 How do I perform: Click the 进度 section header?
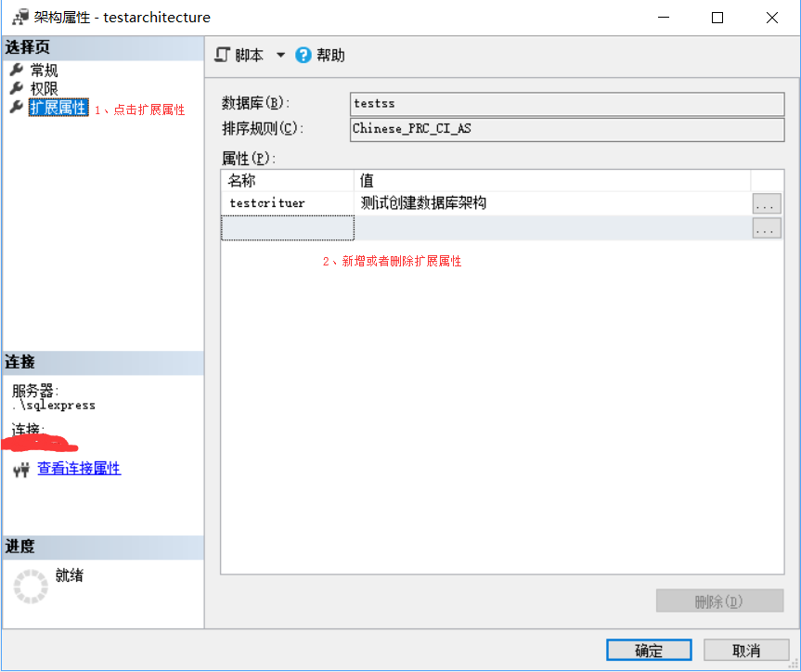click(x=103, y=547)
